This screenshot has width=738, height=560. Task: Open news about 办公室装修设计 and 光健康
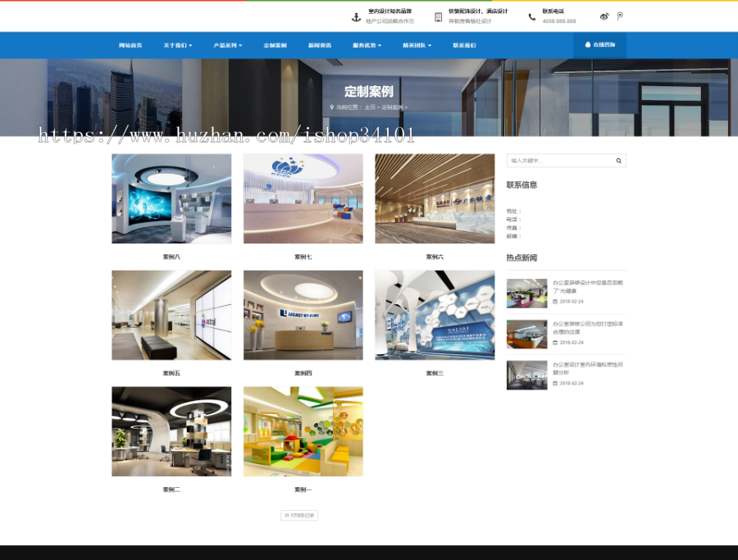pyautogui.click(x=588, y=287)
